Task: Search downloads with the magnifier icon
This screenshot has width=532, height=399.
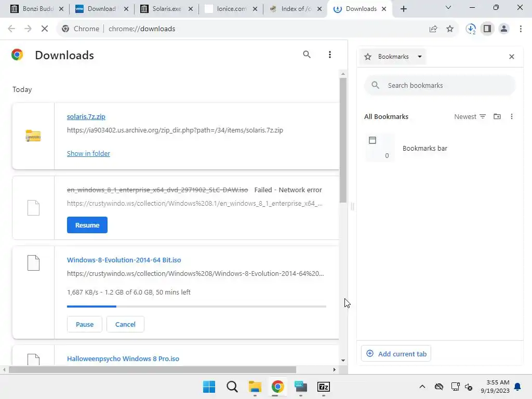Action: (307, 54)
